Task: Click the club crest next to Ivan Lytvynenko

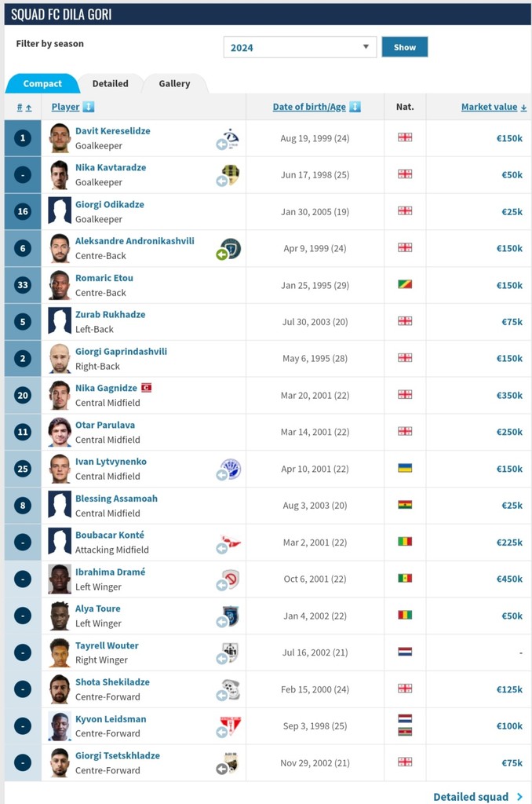Action: [x=231, y=468]
